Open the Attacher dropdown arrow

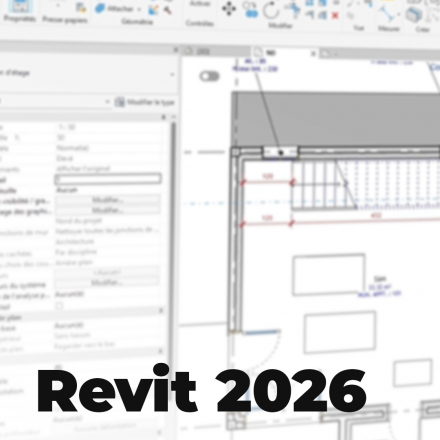[140, 9]
